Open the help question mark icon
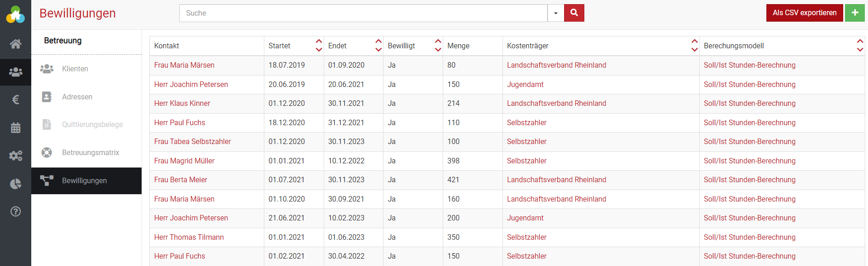The image size is (868, 266). [x=16, y=212]
